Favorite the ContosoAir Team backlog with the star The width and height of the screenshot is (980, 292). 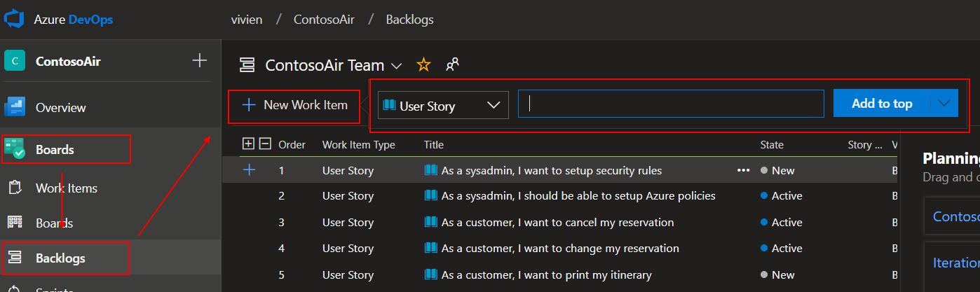coord(423,65)
